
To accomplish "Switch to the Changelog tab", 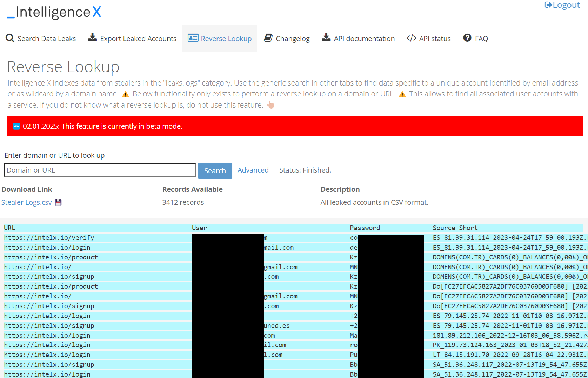I will point(292,39).
